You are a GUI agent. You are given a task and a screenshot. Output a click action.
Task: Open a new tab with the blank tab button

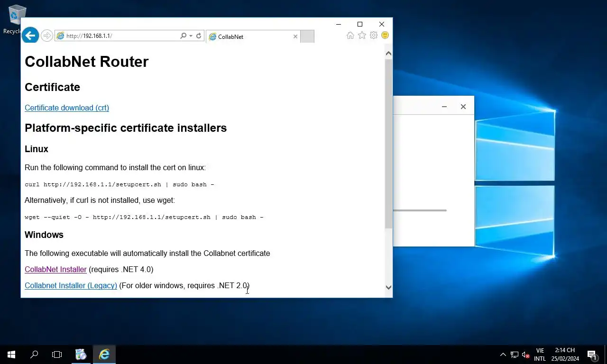[x=307, y=36]
